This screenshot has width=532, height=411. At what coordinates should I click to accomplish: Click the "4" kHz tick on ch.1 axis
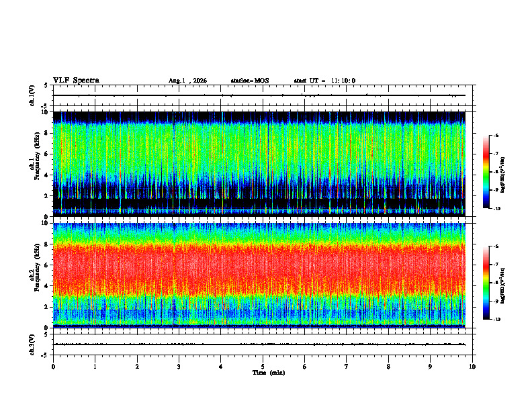point(46,175)
